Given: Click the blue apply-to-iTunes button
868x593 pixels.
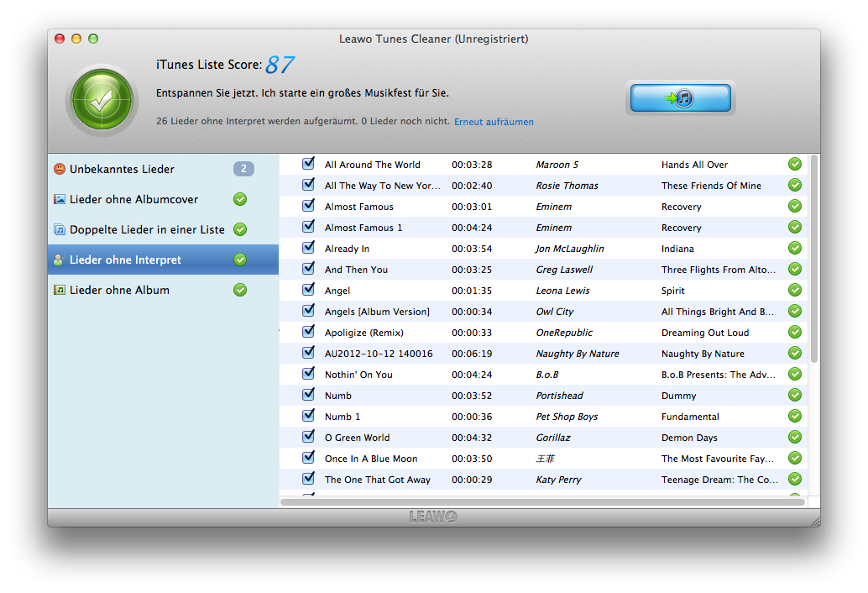Looking at the screenshot, I should click(x=679, y=98).
